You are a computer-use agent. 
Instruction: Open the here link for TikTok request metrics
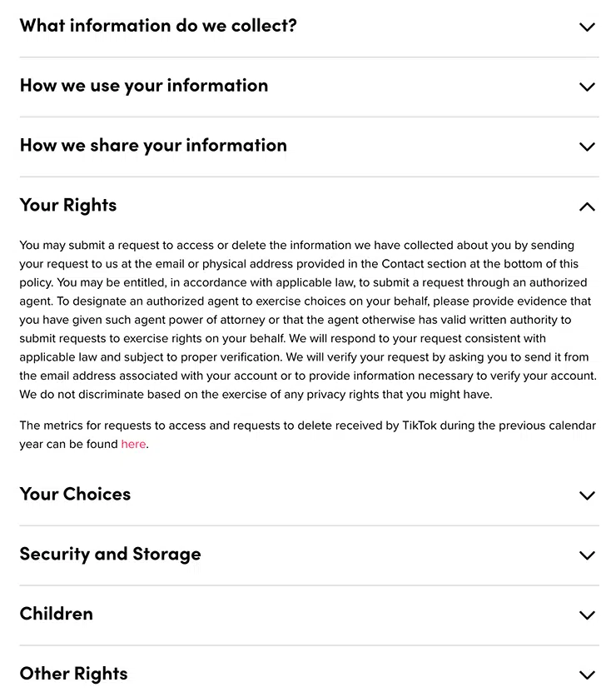tap(133, 444)
